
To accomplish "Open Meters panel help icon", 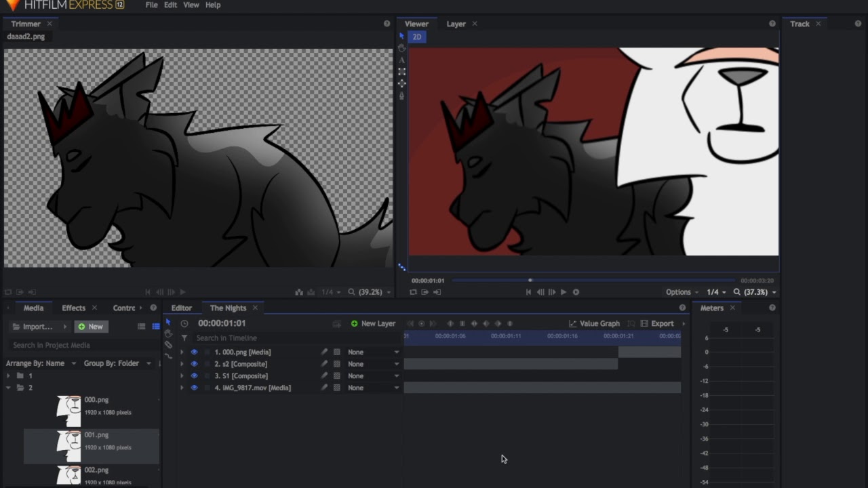I will tap(772, 308).
